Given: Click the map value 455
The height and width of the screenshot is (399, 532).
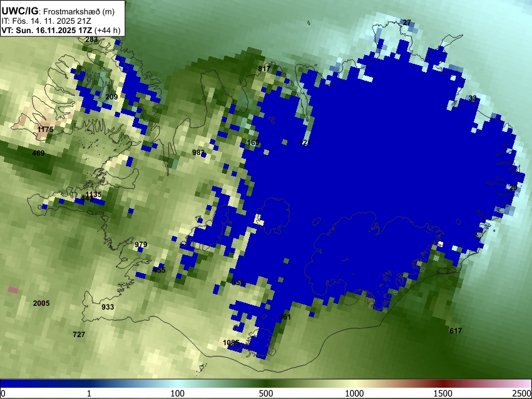Looking at the screenshot, I should click(159, 270).
